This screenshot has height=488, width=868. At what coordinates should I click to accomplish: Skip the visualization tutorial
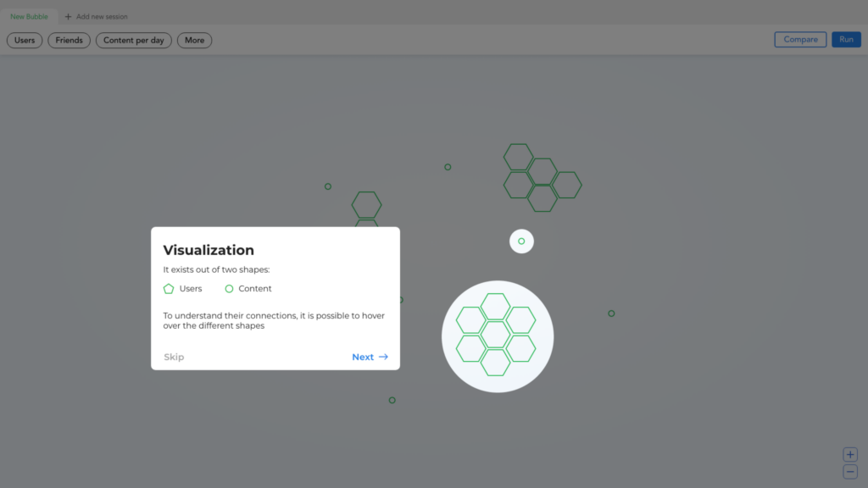coord(174,357)
